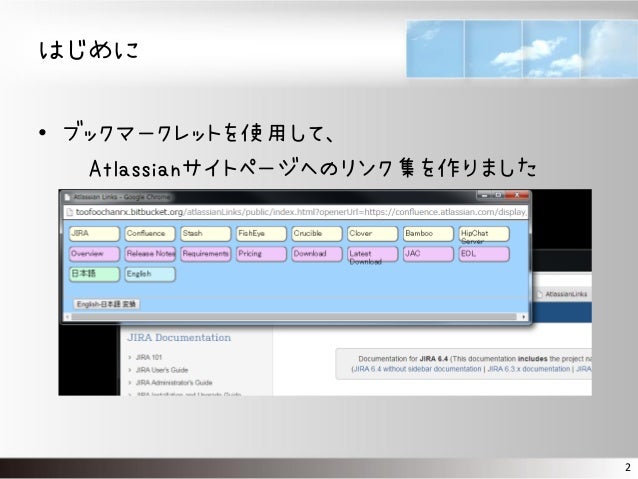This screenshot has height=479, width=638.
Task: Expand JIRA 101 tree item
Action: [x=130, y=357]
